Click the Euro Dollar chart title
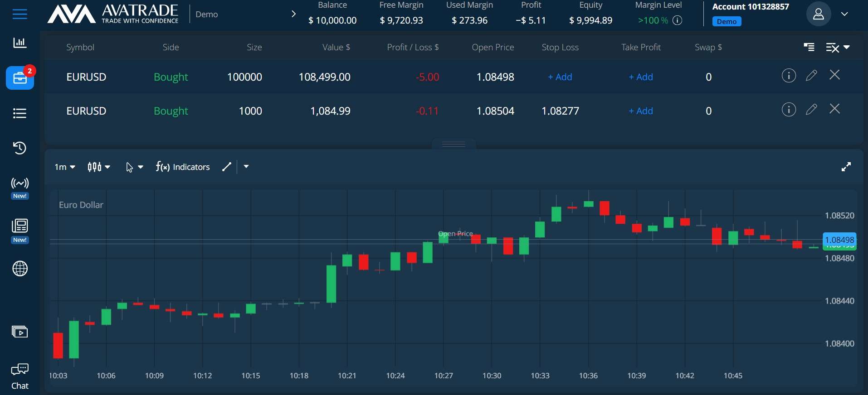This screenshot has height=395, width=868. coord(81,205)
